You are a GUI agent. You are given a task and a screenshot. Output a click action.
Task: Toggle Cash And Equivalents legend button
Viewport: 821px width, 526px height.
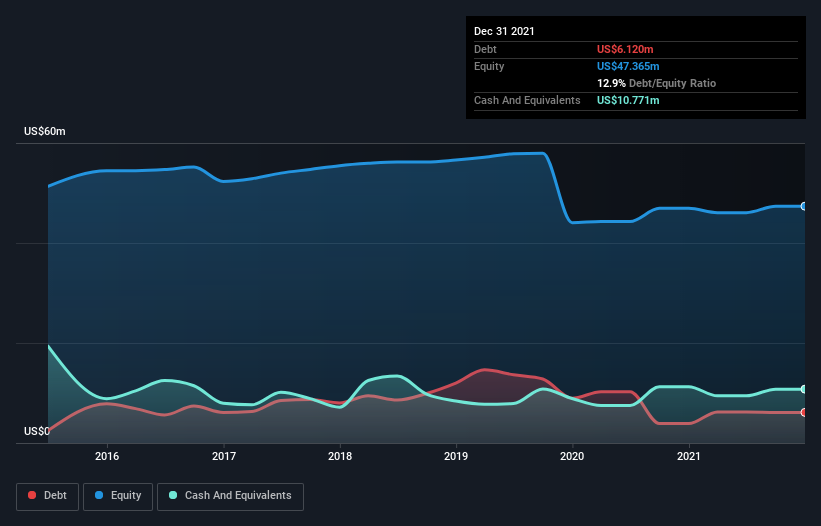pos(230,496)
